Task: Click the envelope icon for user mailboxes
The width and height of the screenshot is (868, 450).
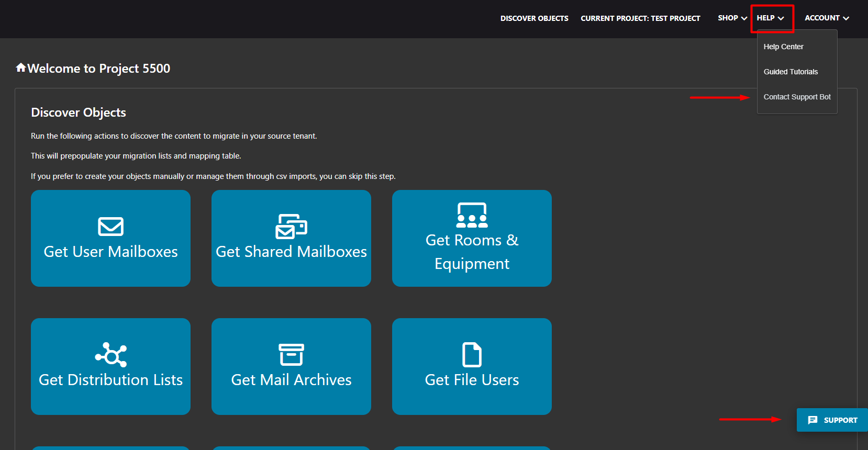Action: [x=110, y=227]
